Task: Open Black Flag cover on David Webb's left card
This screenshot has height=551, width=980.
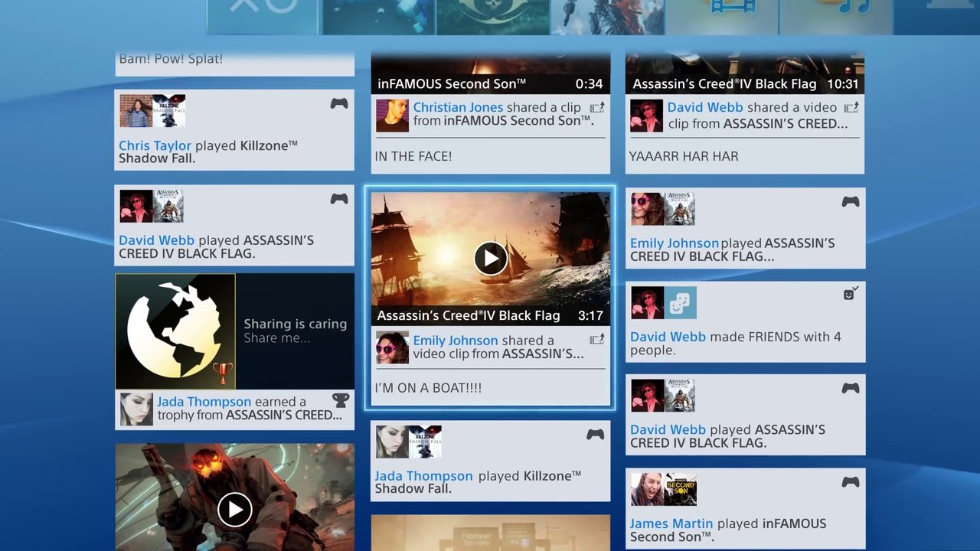Action: (168, 206)
